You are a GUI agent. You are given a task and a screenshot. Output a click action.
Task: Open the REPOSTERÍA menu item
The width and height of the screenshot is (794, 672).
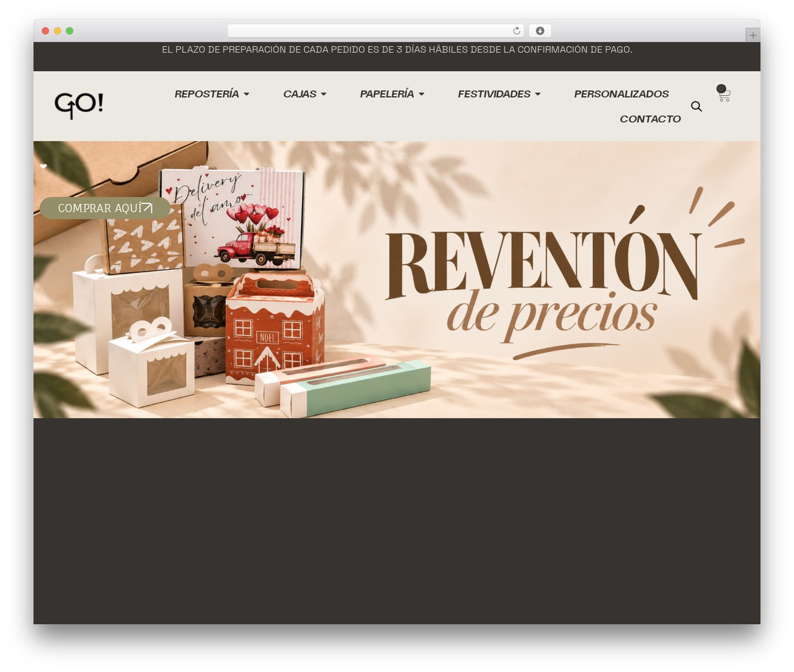(207, 94)
